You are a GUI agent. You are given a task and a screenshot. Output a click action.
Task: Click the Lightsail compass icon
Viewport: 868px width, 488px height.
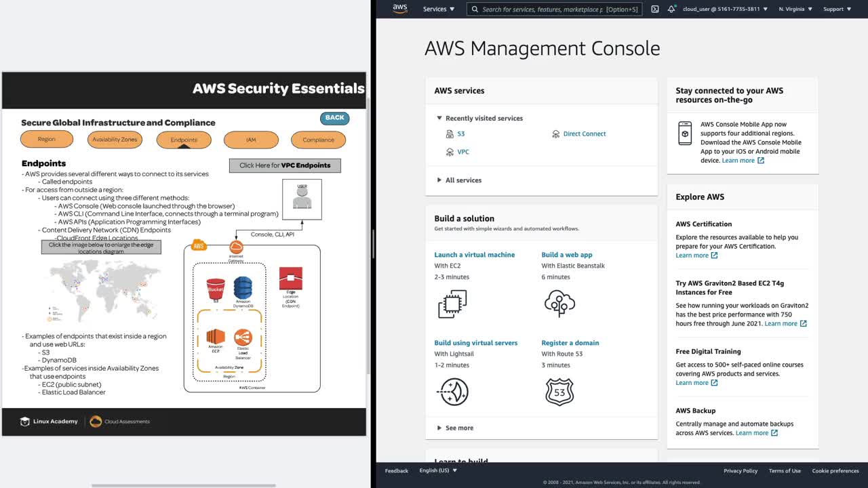pyautogui.click(x=454, y=392)
